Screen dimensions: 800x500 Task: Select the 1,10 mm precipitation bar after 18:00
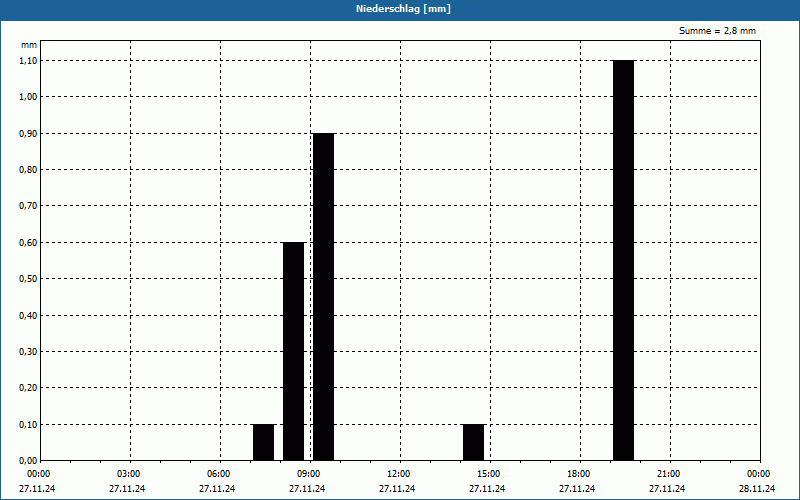(623, 260)
